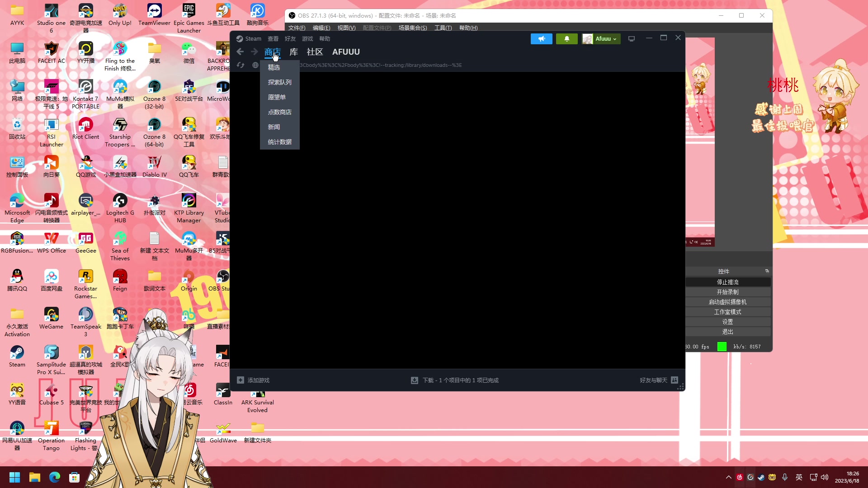This screenshot has height=488, width=868.
Task: Click the Steam downloads icon in footer
Action: point(415,380)
